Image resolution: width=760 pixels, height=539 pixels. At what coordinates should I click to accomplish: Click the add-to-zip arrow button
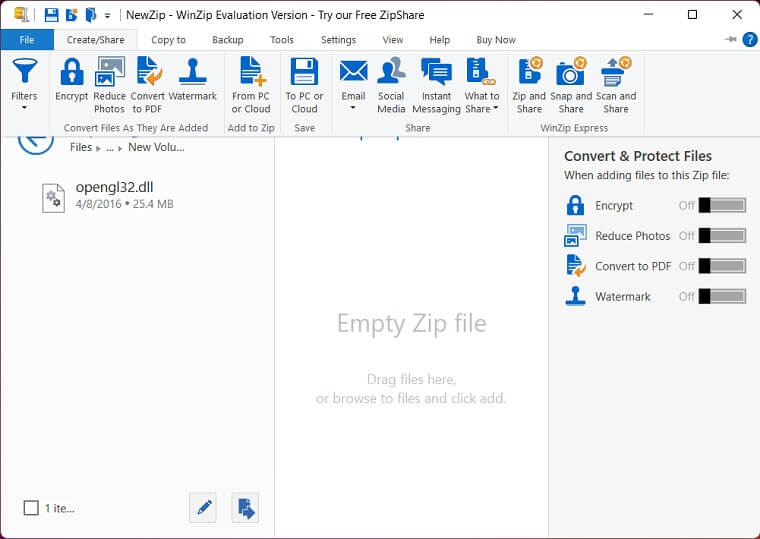click(245, 508)
